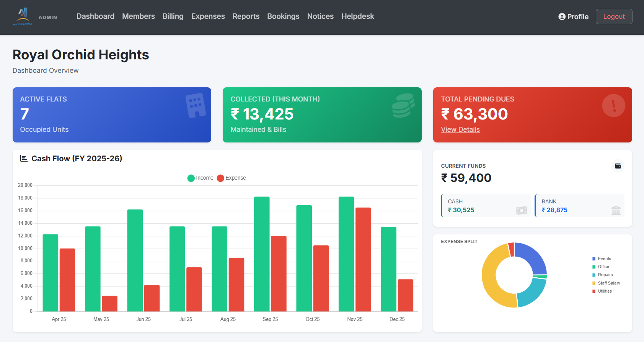Open the Profile link
Screen dimensions: 644x342
click(573, 16)
